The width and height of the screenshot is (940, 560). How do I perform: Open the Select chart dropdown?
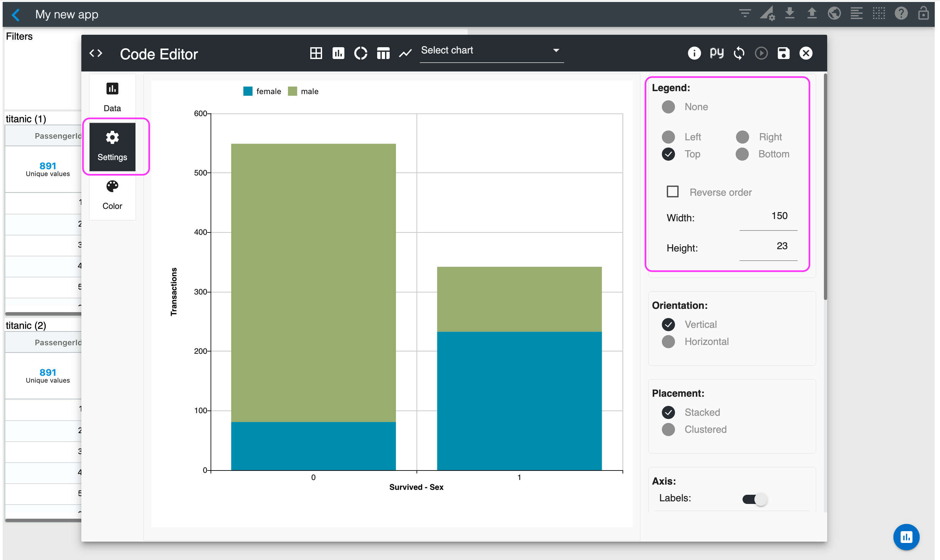[x=491, y=50]
